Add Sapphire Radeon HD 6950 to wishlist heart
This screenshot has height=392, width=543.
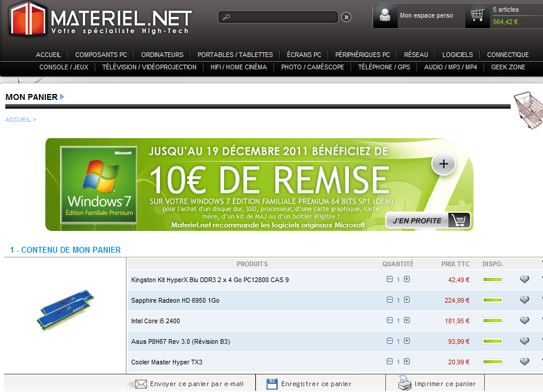524,300
